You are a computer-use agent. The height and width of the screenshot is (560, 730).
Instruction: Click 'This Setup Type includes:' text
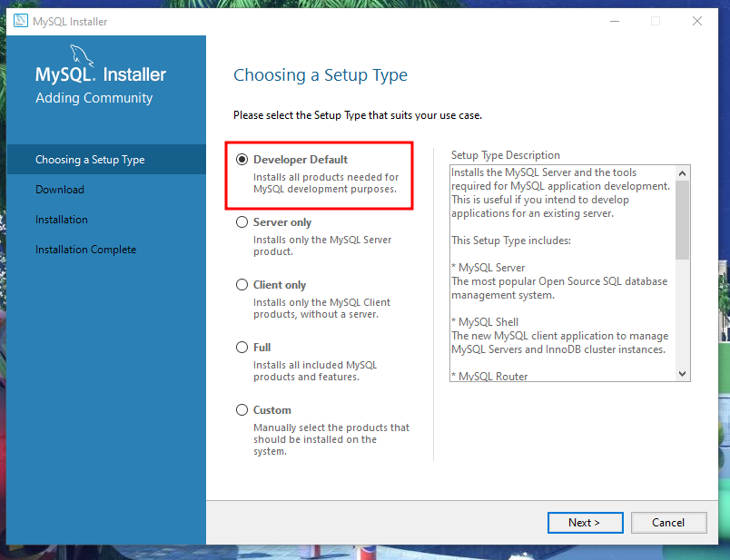(x=510, y=241)
